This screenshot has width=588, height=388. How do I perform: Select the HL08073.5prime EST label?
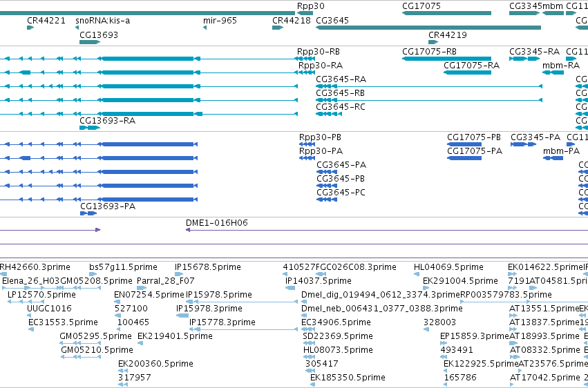pos(339,351)
